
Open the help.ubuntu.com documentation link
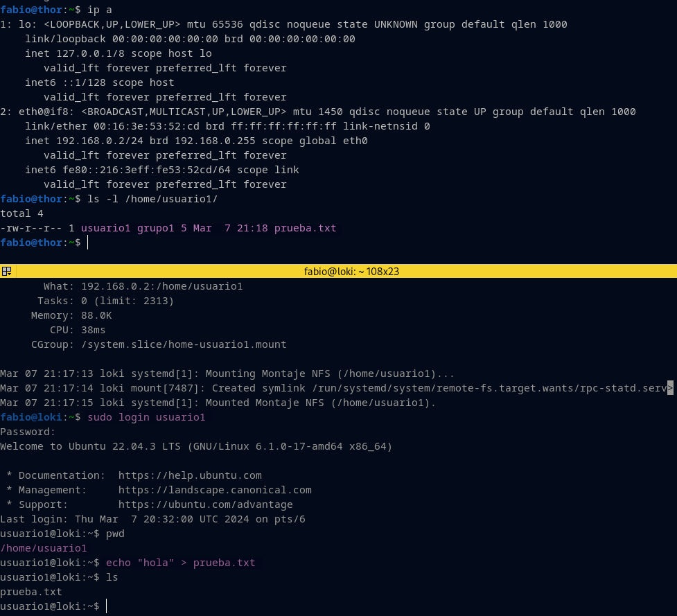[189, 475]
